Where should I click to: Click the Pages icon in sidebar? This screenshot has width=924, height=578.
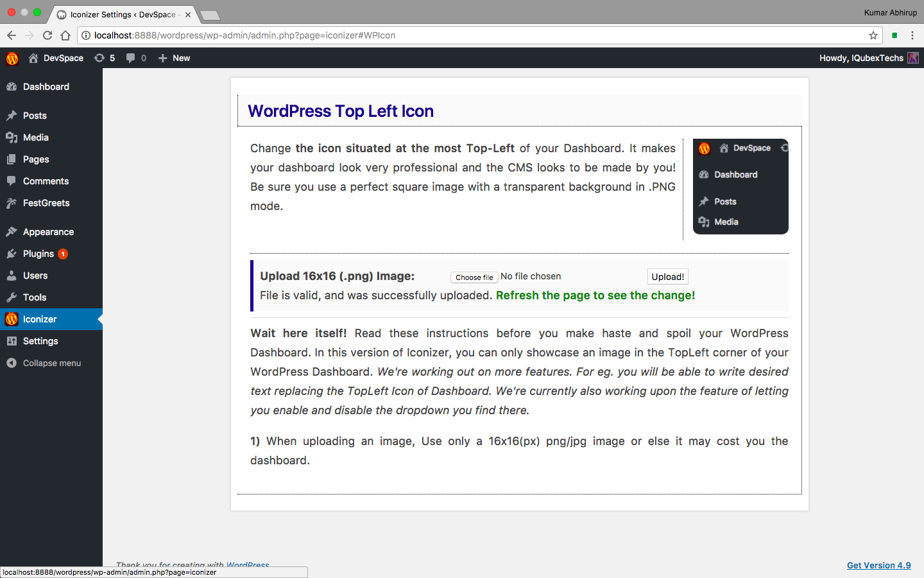pos(12,159)
